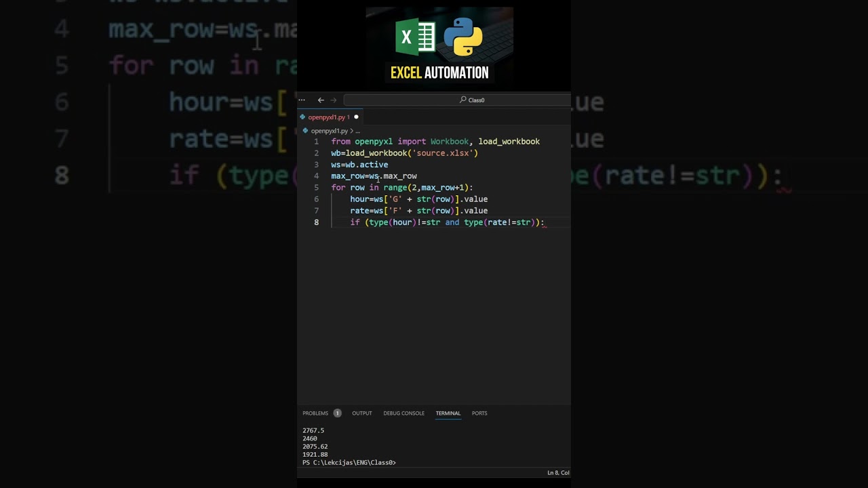Click the Ln 8, Col status bar entry
This screenshot has height=488, width=868.
[558, 472]
